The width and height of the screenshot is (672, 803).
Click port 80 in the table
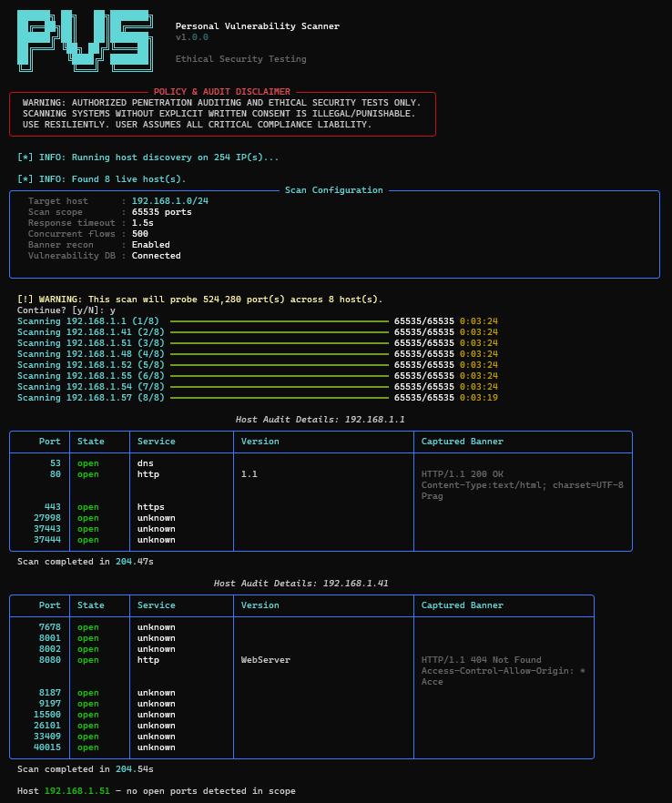pos(56,474)
